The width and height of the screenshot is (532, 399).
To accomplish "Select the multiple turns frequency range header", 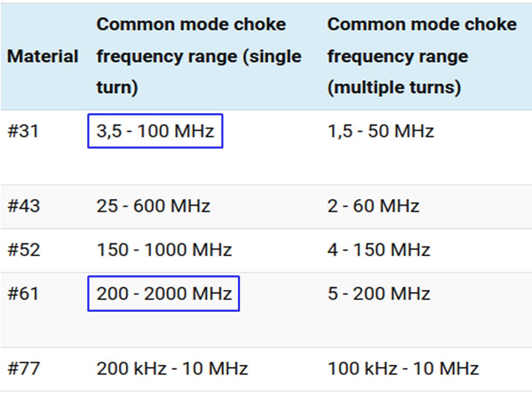I will (422, 56).
